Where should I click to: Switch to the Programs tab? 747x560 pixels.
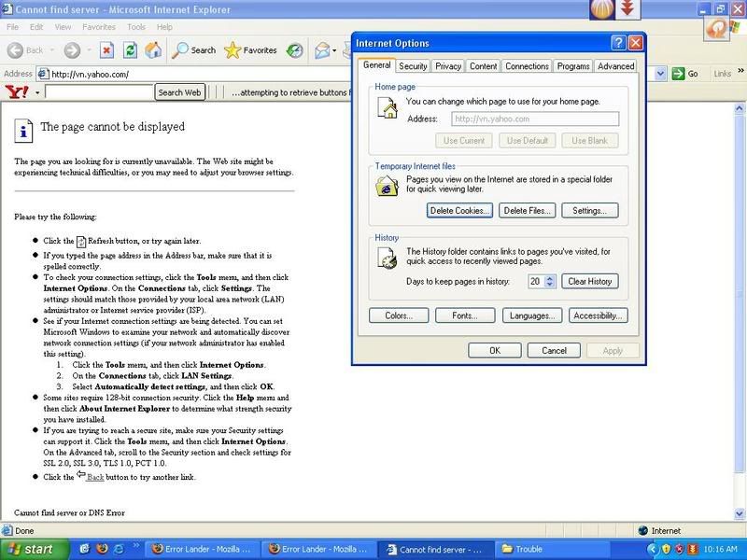click(573, 66)
